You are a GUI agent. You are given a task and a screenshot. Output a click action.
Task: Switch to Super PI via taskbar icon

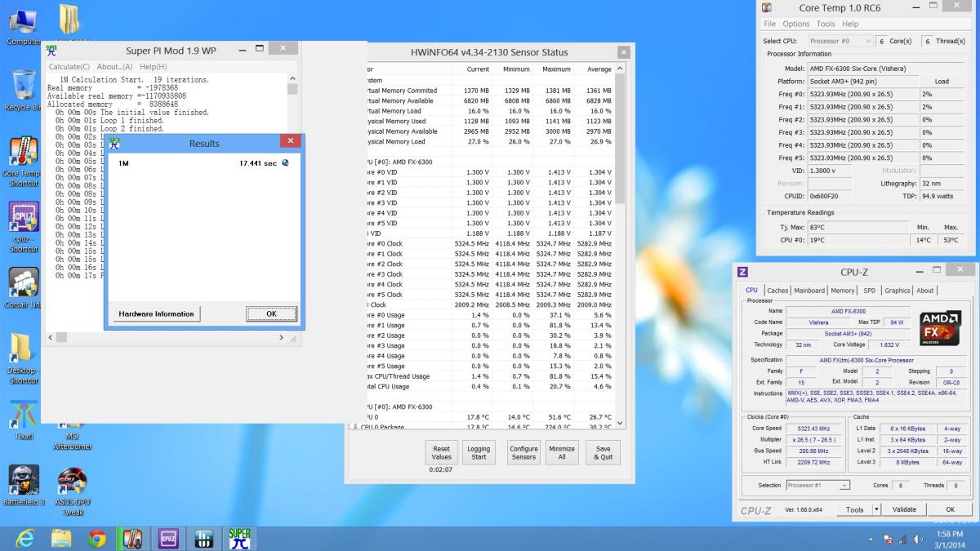coord(240,539)
